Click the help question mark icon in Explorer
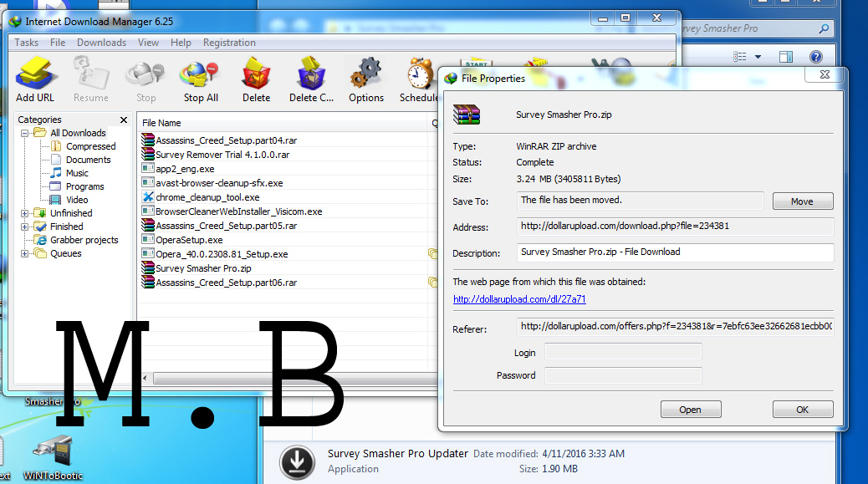868x484 pixels. point(815,56)
